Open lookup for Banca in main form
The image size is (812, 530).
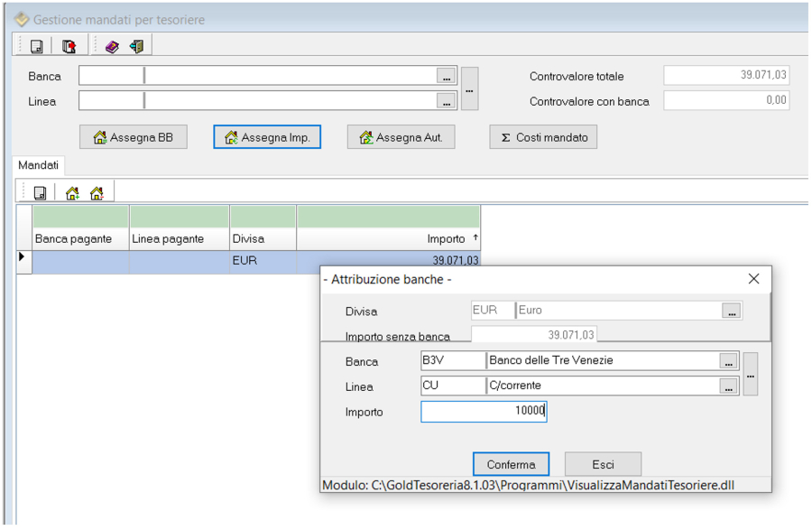tap(446, 77)
